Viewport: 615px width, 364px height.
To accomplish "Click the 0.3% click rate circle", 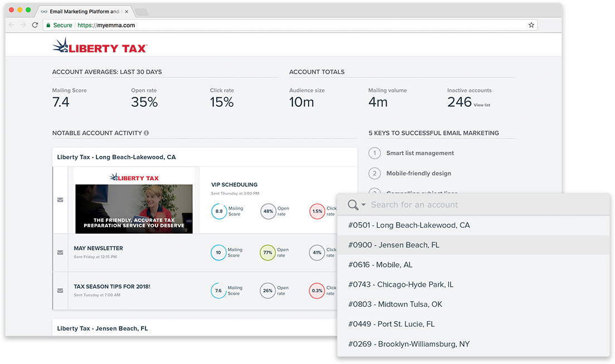I will point(317,291).
